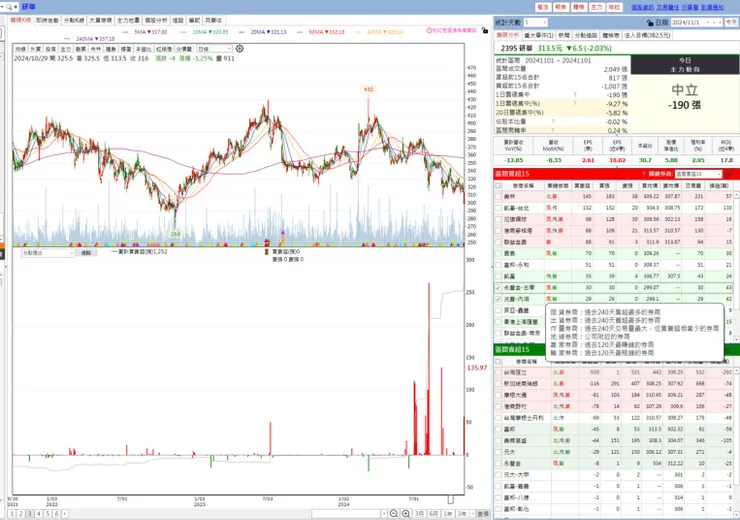740x520 pixels.
Task: Click the up arrow on the buy table scrollbar
Action: click(736, 195)
